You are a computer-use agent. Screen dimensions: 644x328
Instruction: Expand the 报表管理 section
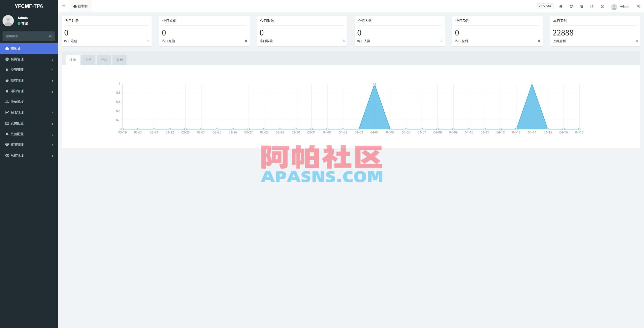(x=17, y=112)
